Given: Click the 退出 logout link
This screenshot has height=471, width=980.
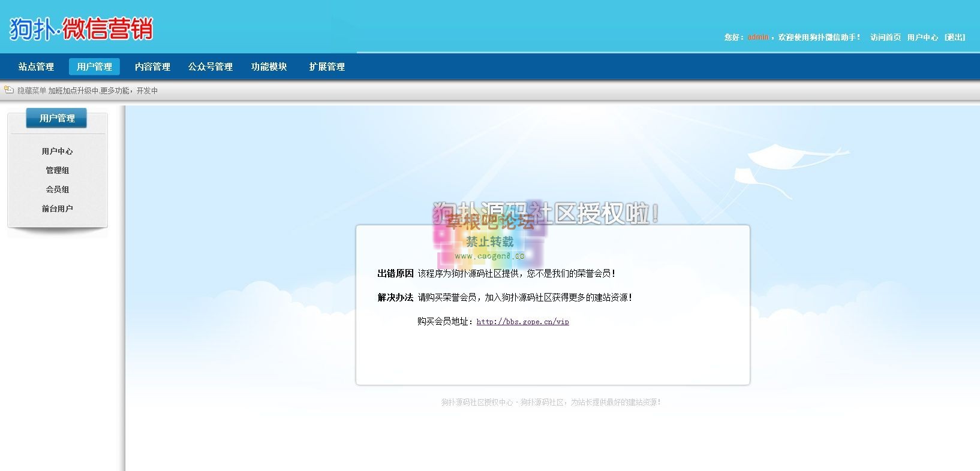Looking at the screenshot, I should tap(955, 37).
